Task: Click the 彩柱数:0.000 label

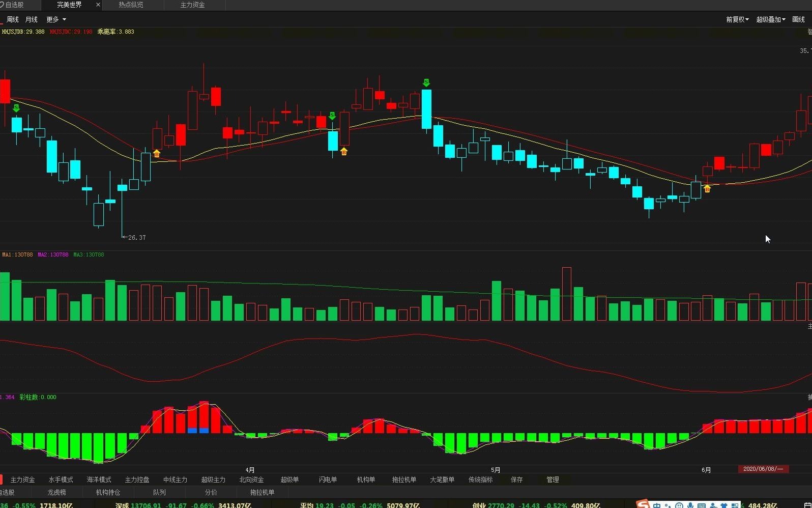Action: coord(38,397)
